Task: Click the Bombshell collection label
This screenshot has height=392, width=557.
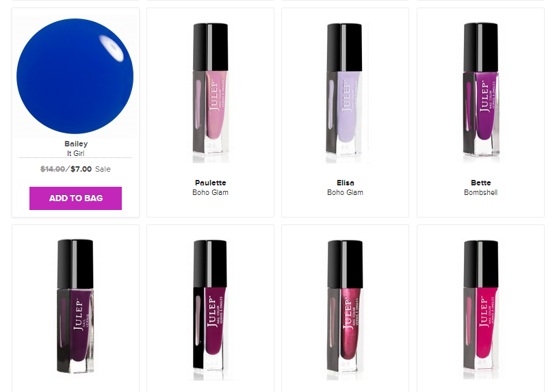Action: pyautogui.click(x=480, y=192)
